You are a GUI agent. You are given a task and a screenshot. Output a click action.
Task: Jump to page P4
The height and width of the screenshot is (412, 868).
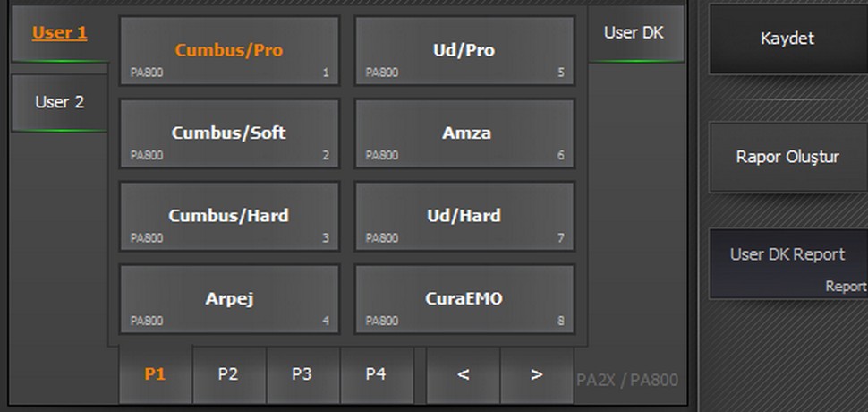pyautogui.click(x=376, y=374)
